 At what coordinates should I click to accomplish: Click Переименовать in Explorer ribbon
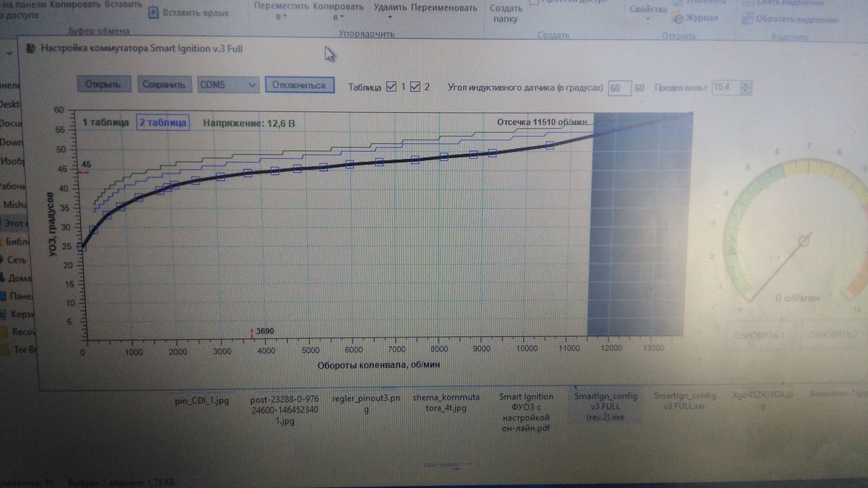pyautogui.click(x=444, y=8)
